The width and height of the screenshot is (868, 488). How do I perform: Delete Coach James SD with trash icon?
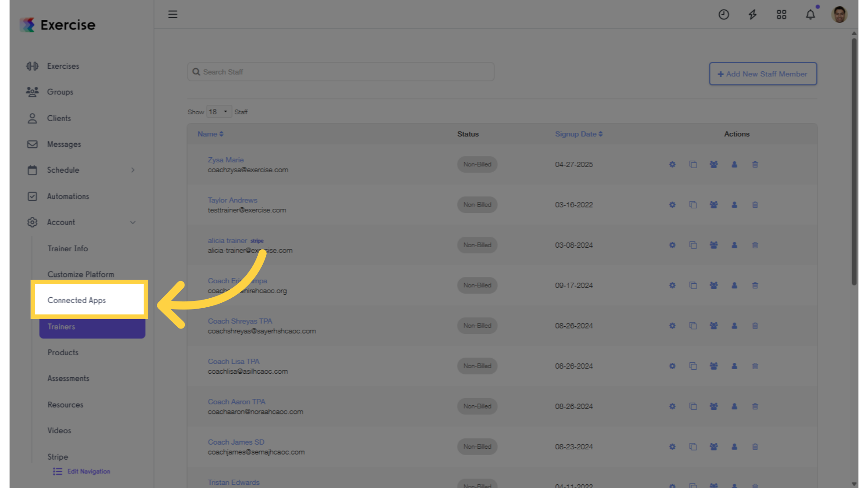(x=755, y=446)
